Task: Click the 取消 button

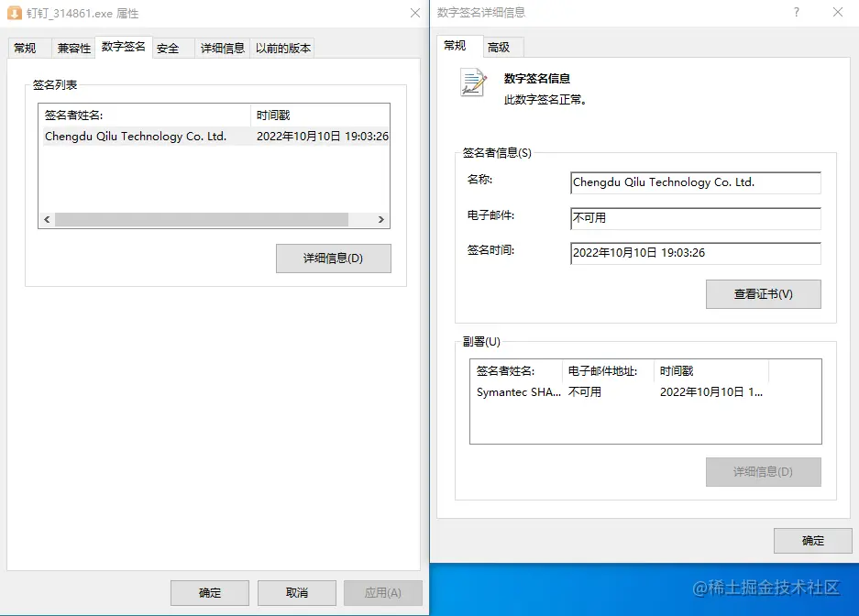Action: coord(296,592)
